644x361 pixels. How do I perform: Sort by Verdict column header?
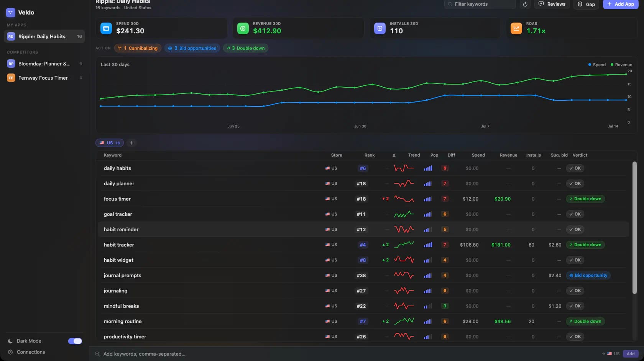[580, 155]
